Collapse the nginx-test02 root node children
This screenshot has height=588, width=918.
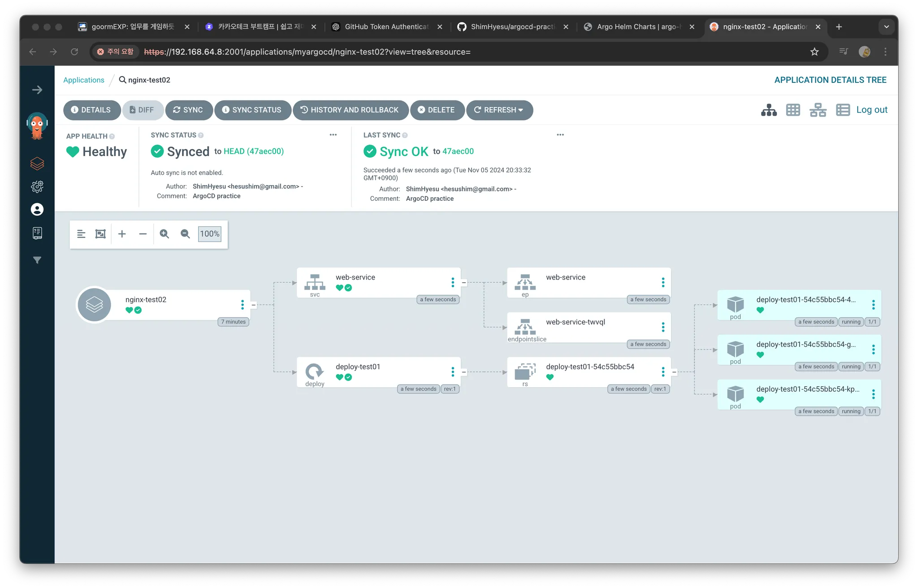pyautogui.click(x=254, y=305)
